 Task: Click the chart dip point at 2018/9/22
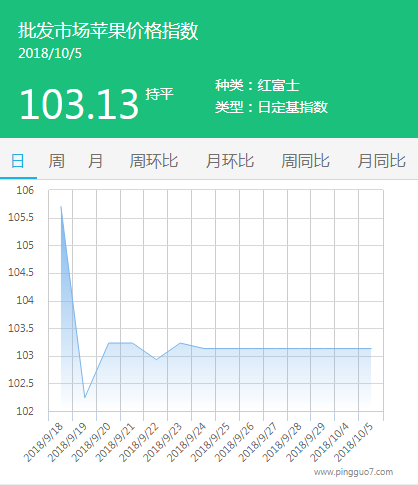point(156,359)
